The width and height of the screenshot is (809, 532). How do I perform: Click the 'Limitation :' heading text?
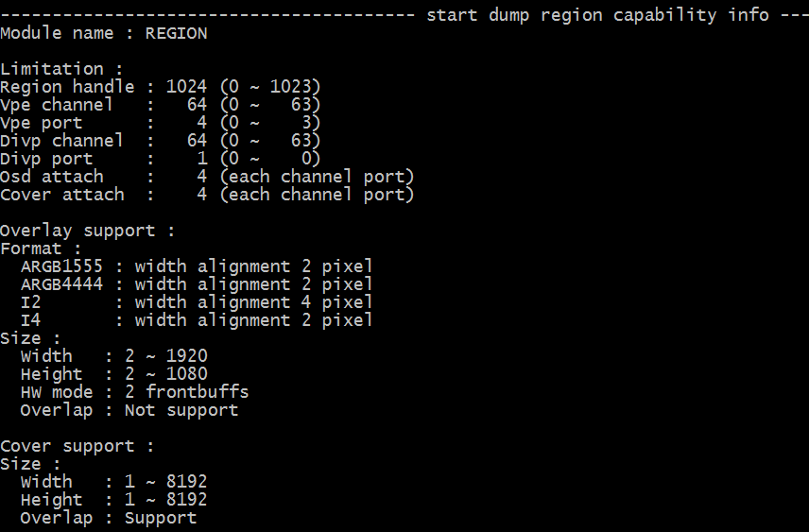pos(61,69)
